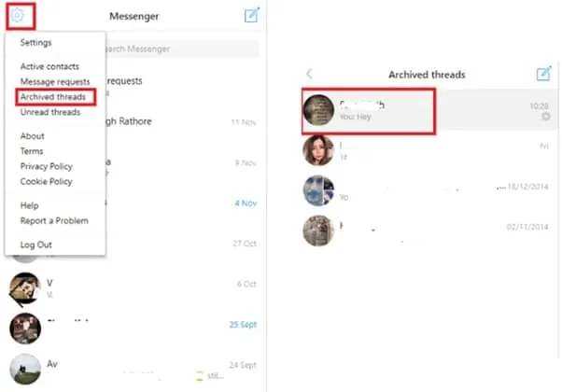Open the gear options on first archived thread
The image size is (562, 392).
coord(545,117)
